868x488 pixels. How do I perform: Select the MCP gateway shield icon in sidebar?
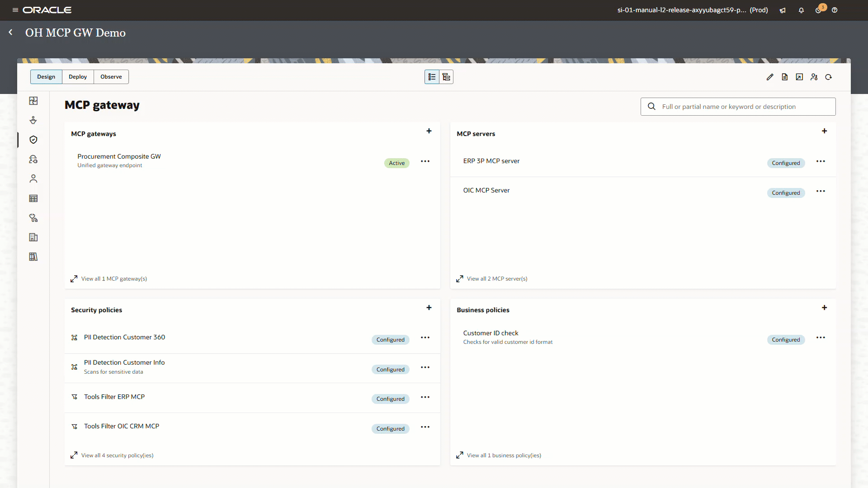33,140
